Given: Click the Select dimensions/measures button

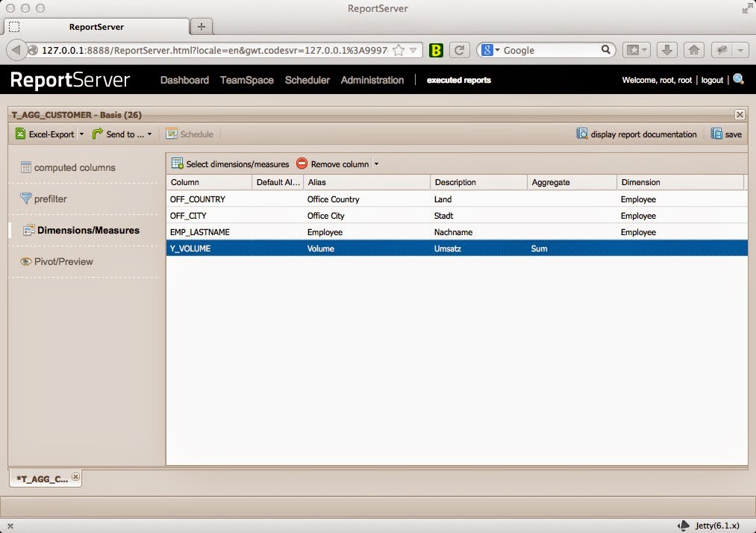Looking at the screenshot, I should pyautogui.click(x=231, y=164).
